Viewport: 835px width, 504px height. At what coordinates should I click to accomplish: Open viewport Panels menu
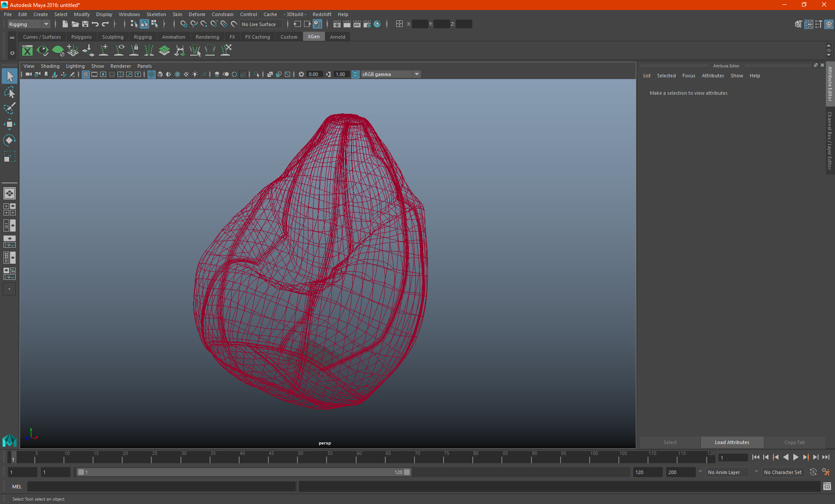coord(144,66)
